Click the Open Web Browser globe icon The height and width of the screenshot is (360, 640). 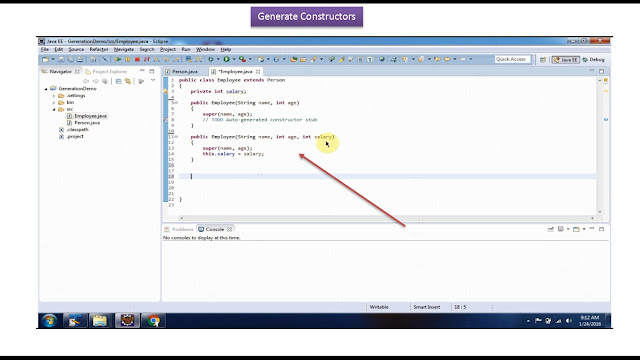[382, 60]
